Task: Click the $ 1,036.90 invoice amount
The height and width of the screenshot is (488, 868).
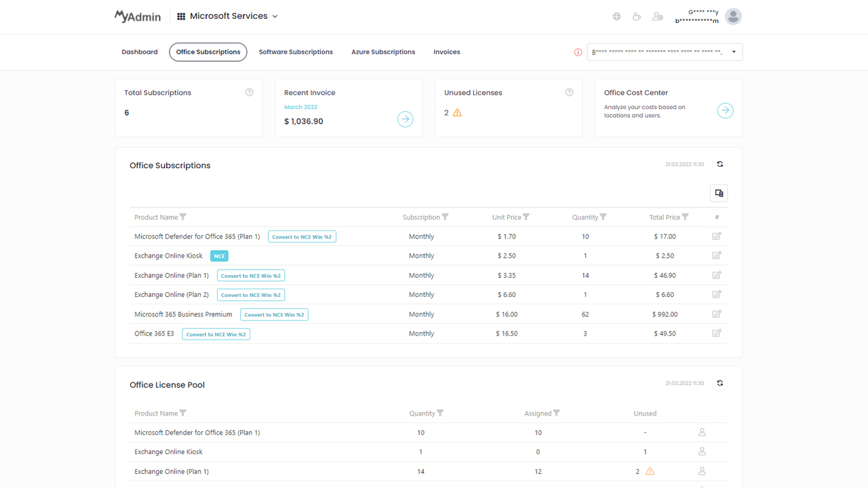Action: point(304,121)
